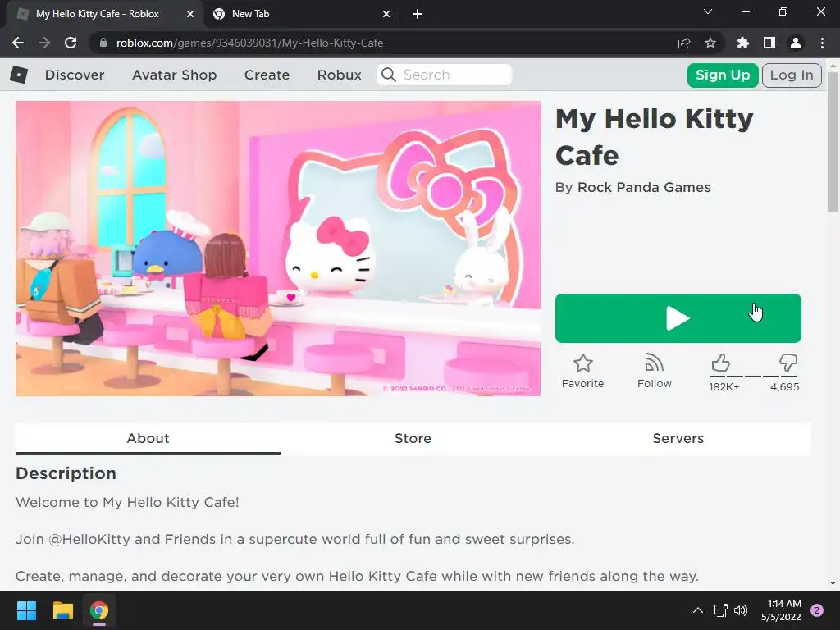This screenshot has width=840, height=630.
Task: Open the notification badge showing 2
Action: 817,610
